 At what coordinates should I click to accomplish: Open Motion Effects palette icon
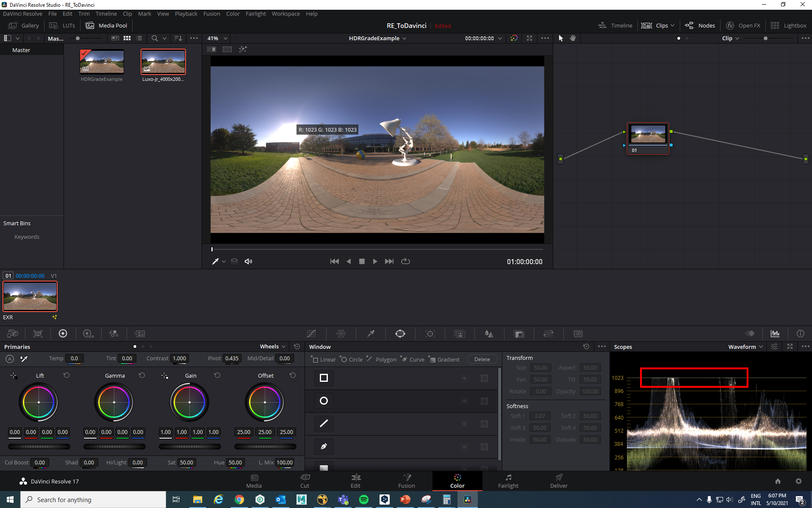click(139, 334)
